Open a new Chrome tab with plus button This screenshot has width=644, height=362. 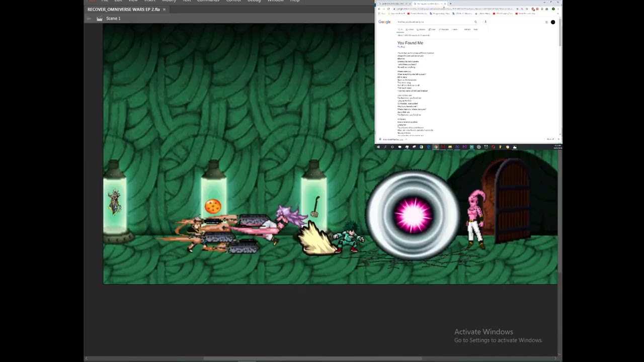[450, 4]
